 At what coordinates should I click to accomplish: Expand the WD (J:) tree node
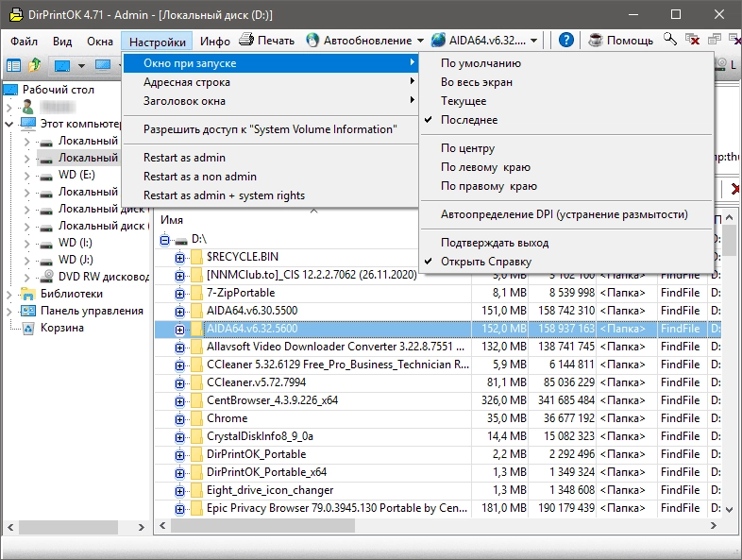pyautogui.click(x=27, y=261)
